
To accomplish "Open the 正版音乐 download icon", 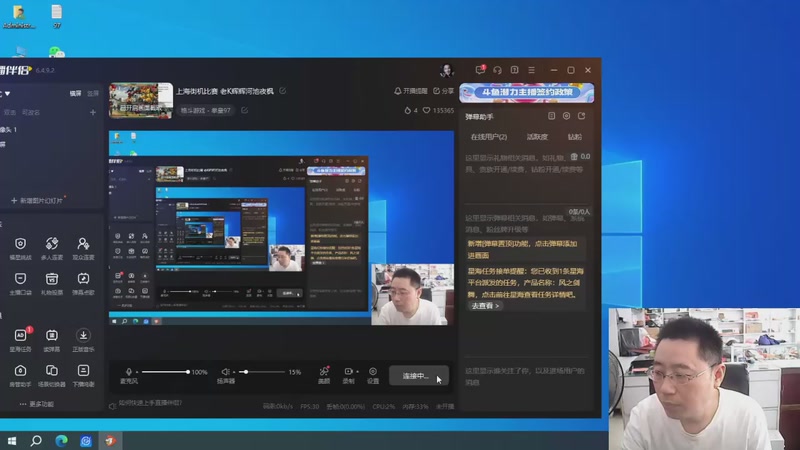I will pyautogui.click(x=83, y=340).
